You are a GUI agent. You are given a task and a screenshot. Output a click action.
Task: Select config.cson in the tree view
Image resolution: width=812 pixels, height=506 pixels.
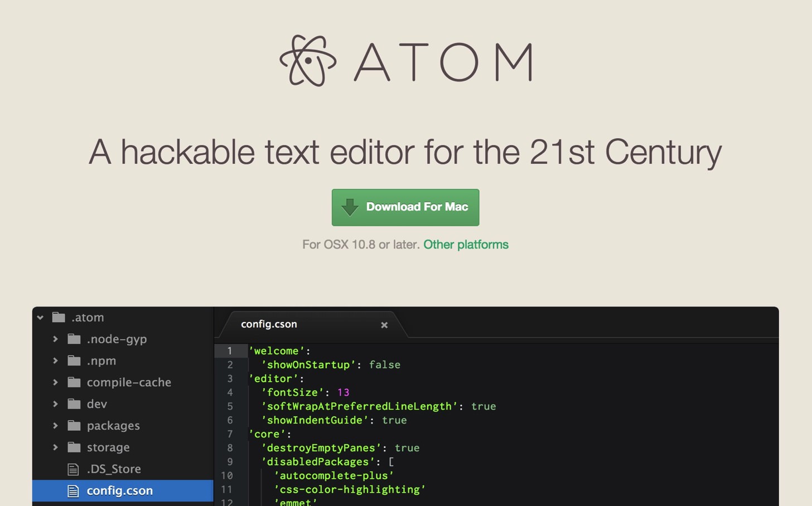tap(123, 491)
